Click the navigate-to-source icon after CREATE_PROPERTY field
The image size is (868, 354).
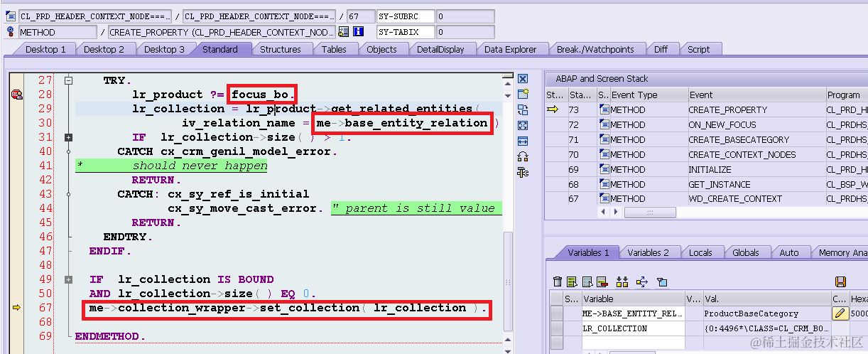344,32
